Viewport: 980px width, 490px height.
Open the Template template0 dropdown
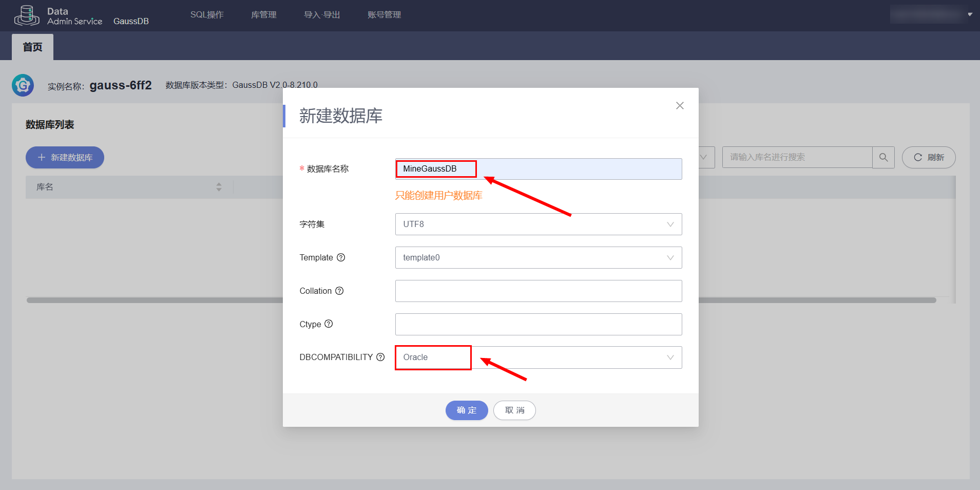539,258
